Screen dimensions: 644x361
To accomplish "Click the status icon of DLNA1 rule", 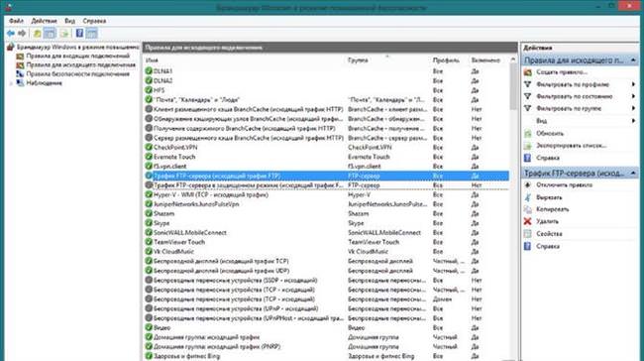I will pyautogui.click(x=149, y=71).
